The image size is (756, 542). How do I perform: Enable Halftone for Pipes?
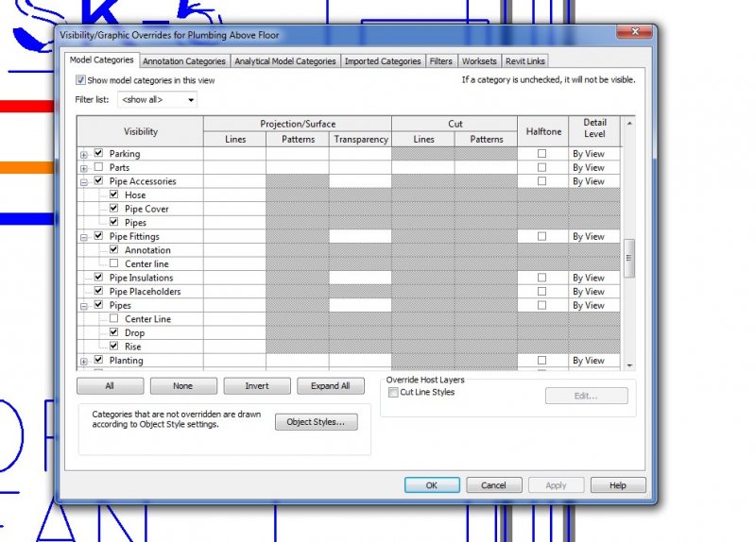click(x=541, y=305)
